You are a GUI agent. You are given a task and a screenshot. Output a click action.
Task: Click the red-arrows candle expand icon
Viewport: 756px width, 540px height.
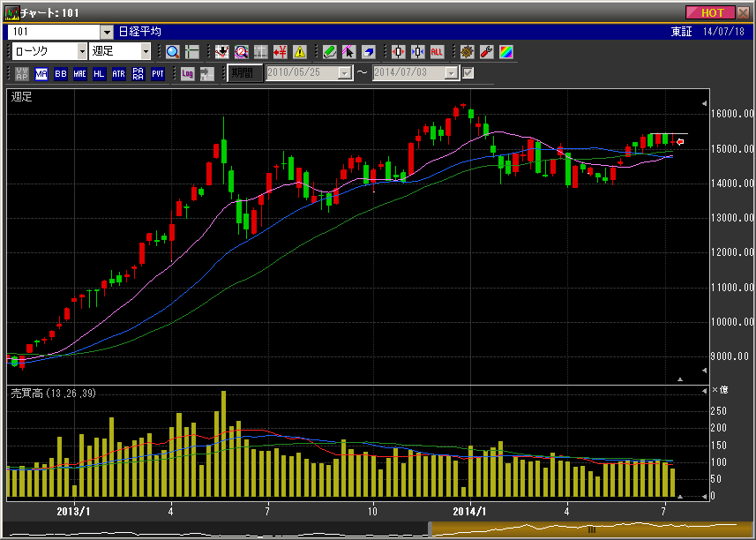398,51
